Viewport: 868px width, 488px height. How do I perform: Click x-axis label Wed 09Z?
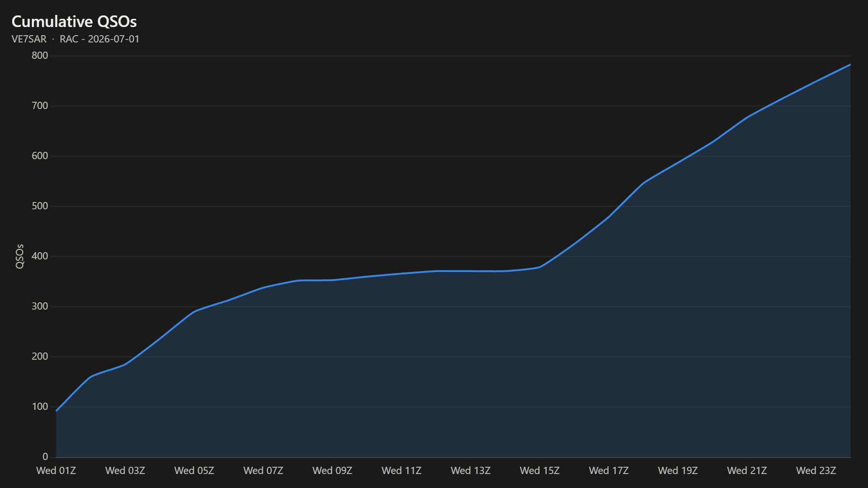point(332,471)
